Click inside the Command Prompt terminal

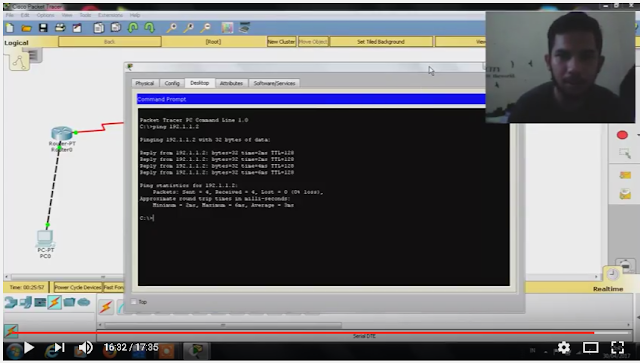click(x=323, y=197)
